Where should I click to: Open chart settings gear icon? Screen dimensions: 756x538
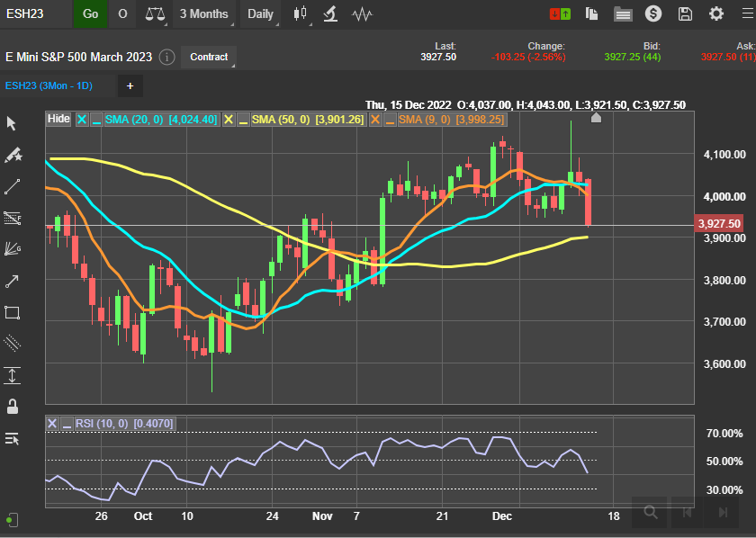(x=716, y=13)
